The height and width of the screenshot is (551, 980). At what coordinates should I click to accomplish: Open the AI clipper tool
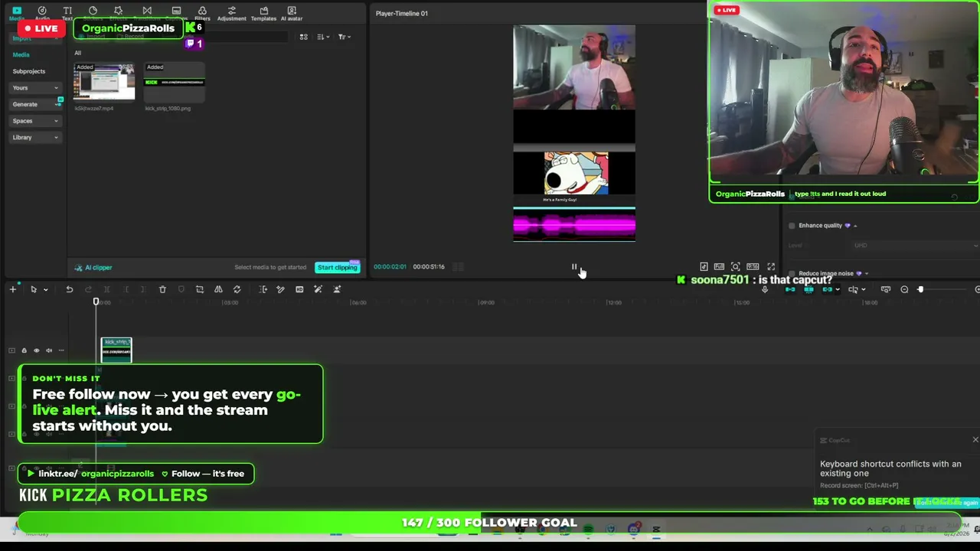tap(93, 268)
